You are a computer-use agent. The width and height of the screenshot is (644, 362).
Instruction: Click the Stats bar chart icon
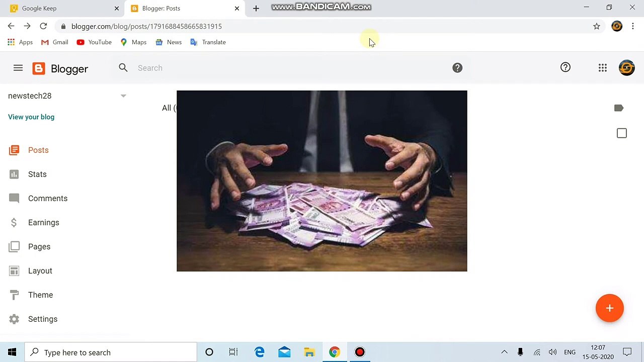coord(14,174)
